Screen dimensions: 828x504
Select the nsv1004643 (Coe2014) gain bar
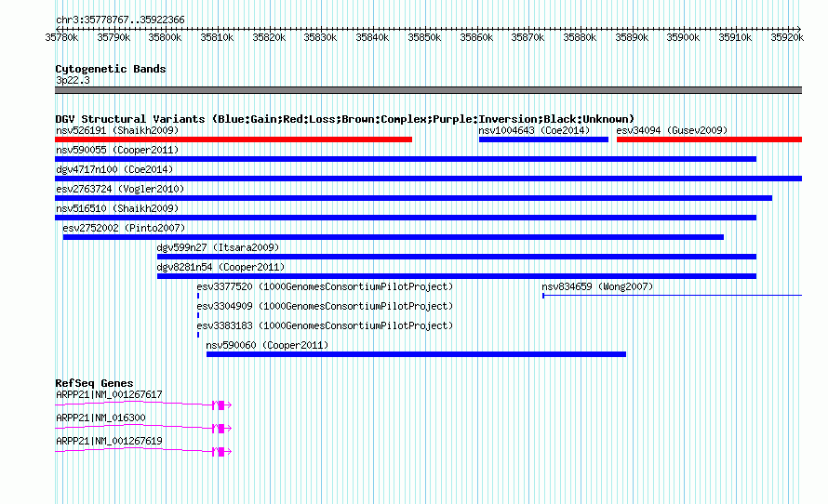[543, 139]
